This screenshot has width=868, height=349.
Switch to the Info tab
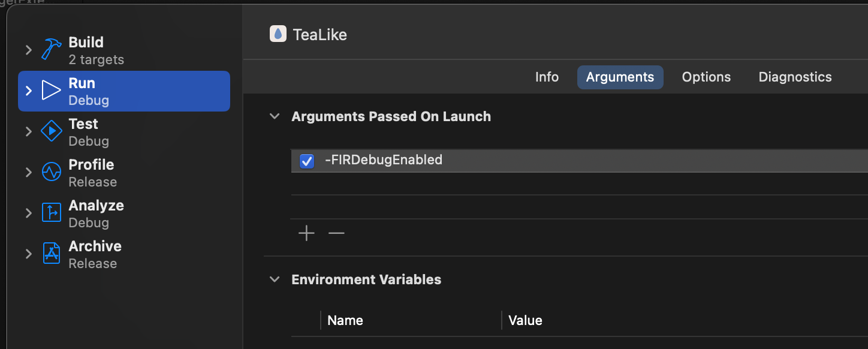(547, 77)
